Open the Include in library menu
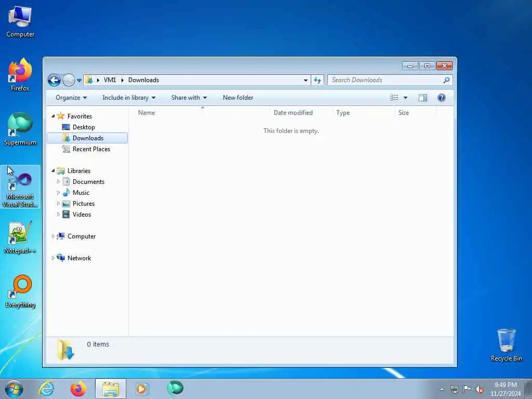Screen dimensions: 532x399 pyautogui.click(x=129, y=98)
